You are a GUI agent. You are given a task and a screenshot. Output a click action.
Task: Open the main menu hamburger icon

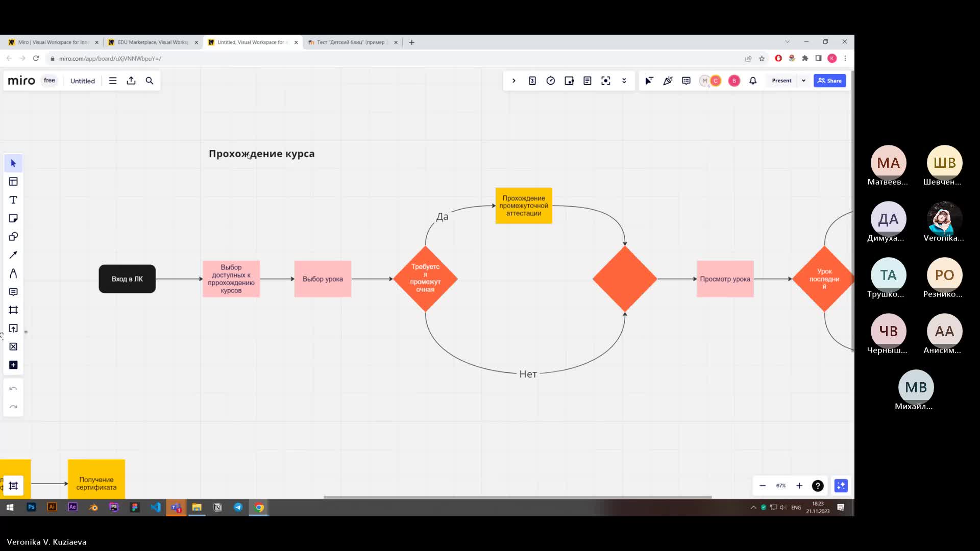113,81
